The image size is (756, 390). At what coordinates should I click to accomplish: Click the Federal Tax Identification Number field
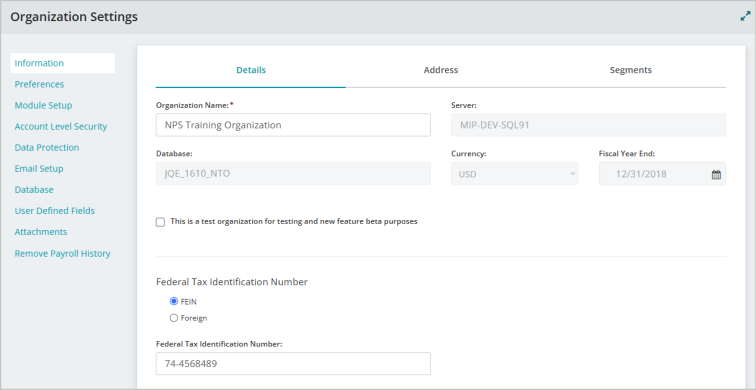[293, 363]
